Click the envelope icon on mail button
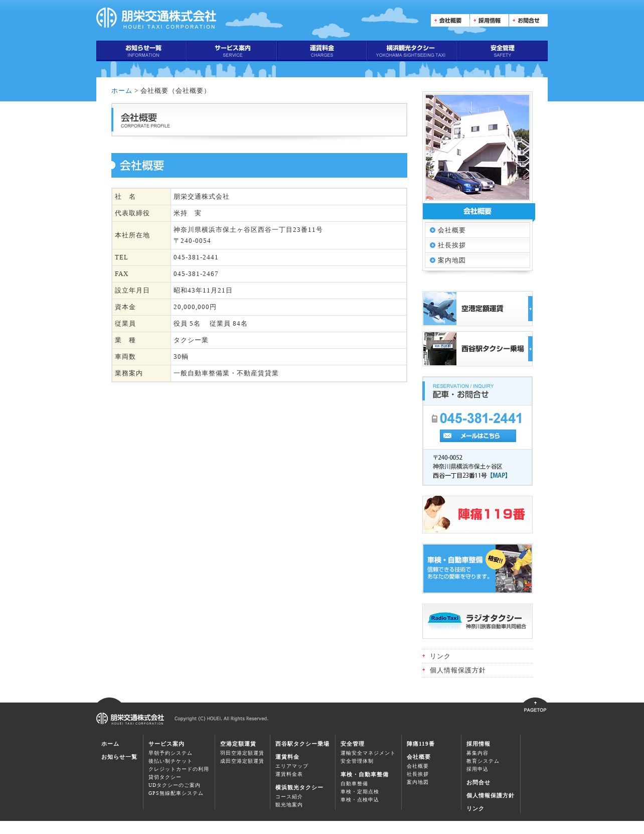This screenshot has height=834, width=644. (x=447, y=436)
